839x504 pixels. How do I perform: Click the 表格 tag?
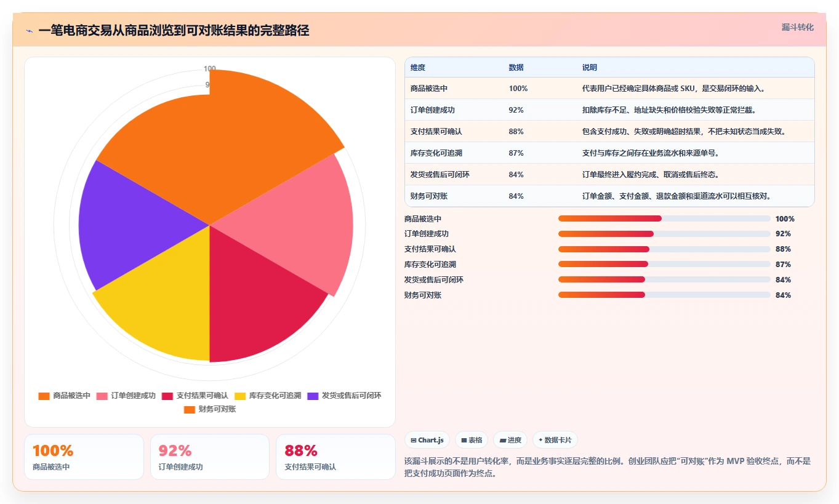coord(472,440)
